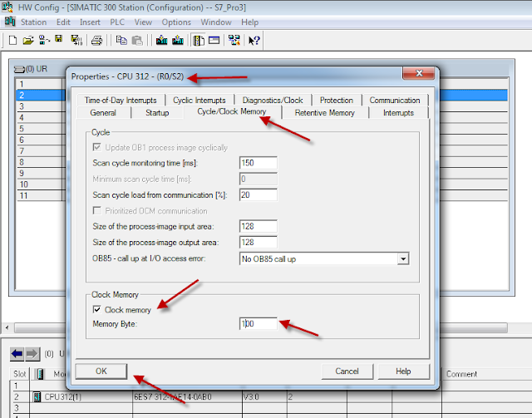
Task: Open the Edit menu
Action: (63, 22)
